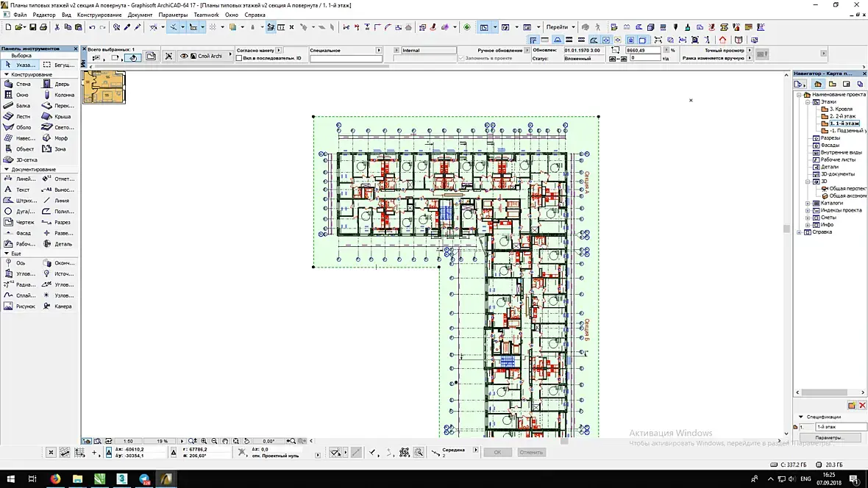Choose the Бегущая рамка (Marquee) tool
The height and width of the screenshot is (488, 868).
[x=59, y=65]
